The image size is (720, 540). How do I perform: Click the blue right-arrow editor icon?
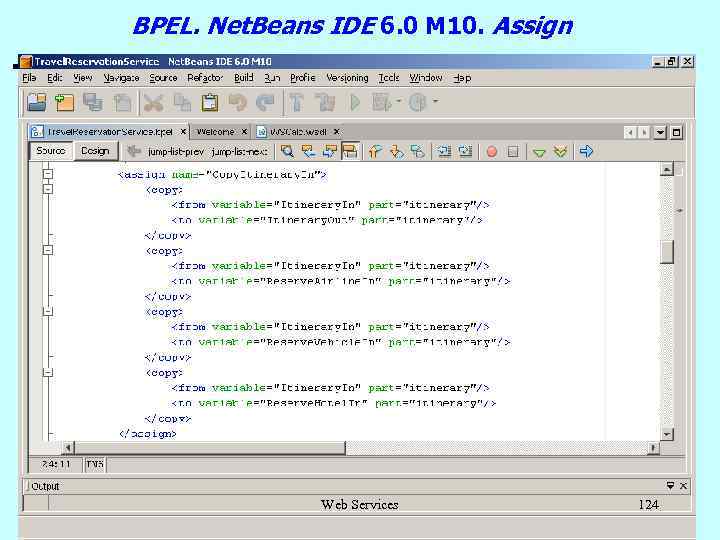[x=586, y=151]
